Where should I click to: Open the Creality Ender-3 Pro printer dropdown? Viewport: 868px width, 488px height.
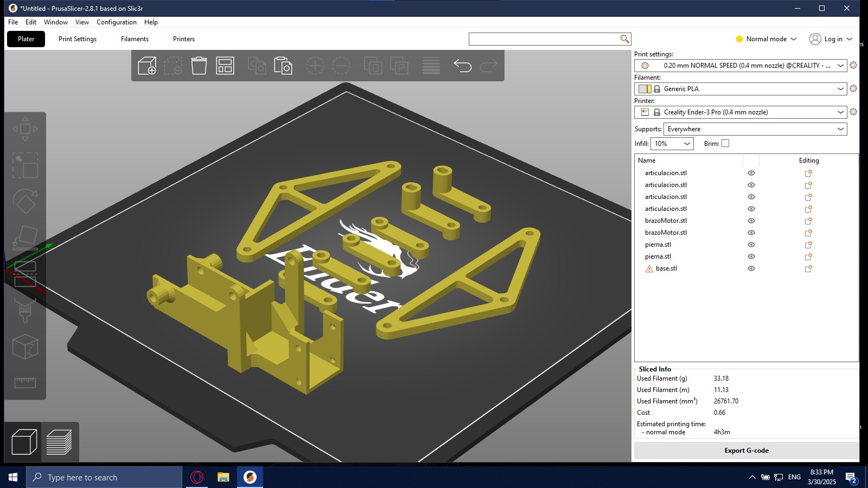tap(741, 112)
